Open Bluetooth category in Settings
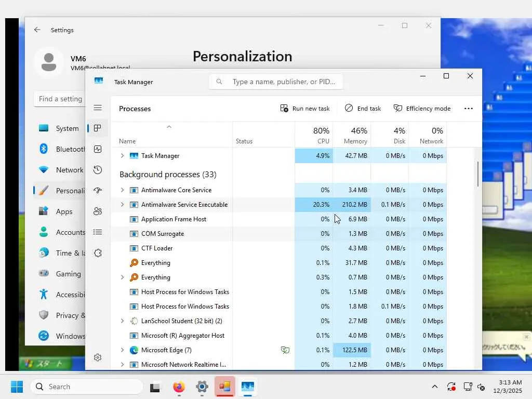532x399 pixels. pyautogui.click(x=59, y=149)
